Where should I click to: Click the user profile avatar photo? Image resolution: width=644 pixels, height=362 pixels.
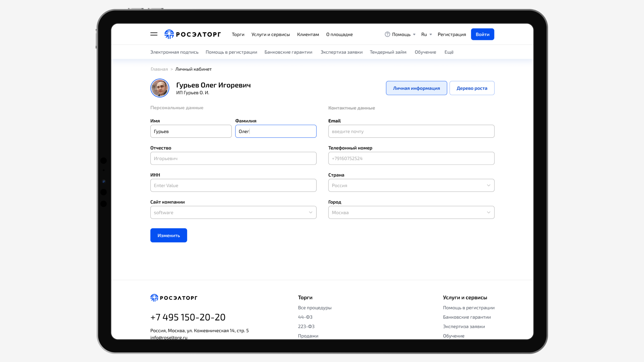160,88
